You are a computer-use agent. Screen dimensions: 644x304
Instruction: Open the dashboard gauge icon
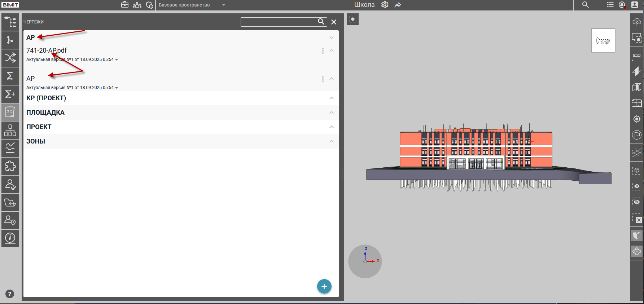click(10, 238)
